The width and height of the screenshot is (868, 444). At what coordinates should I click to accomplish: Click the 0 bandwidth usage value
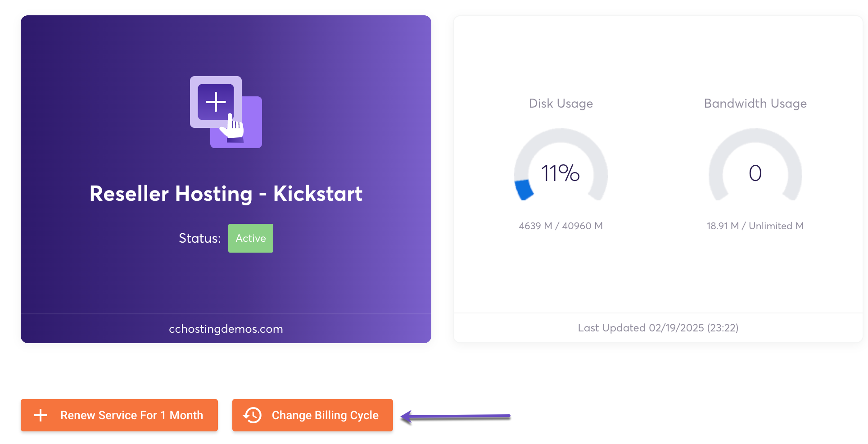click(755, 173)
